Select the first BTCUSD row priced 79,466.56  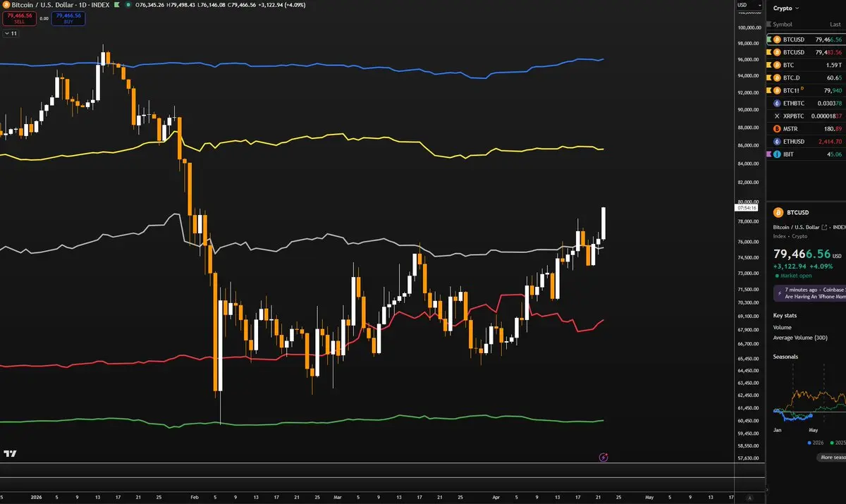[807, 39]
